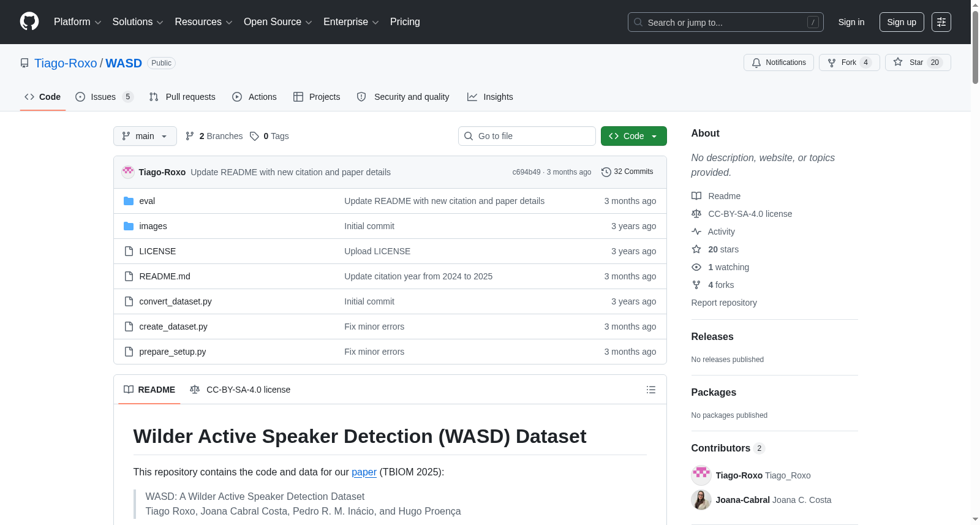Viewport: 980px width, 525px height.
Task: Switch to the Insights tab
Action: 490,97
